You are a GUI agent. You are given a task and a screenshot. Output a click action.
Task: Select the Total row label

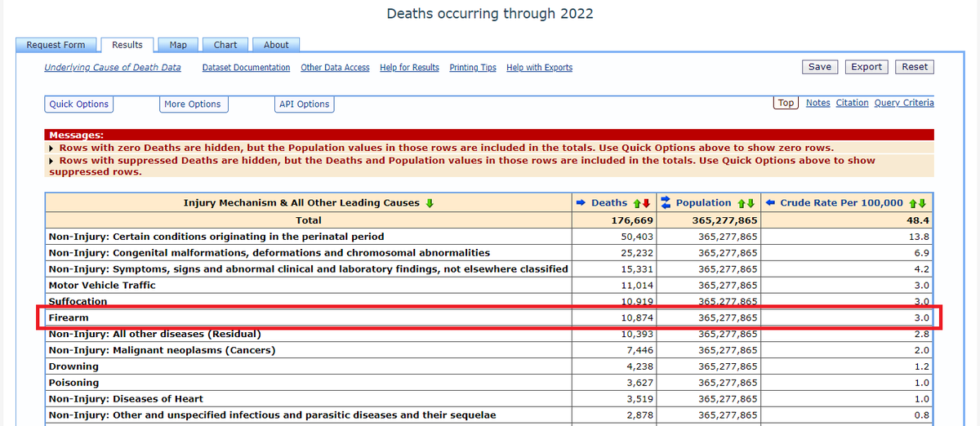308,220
